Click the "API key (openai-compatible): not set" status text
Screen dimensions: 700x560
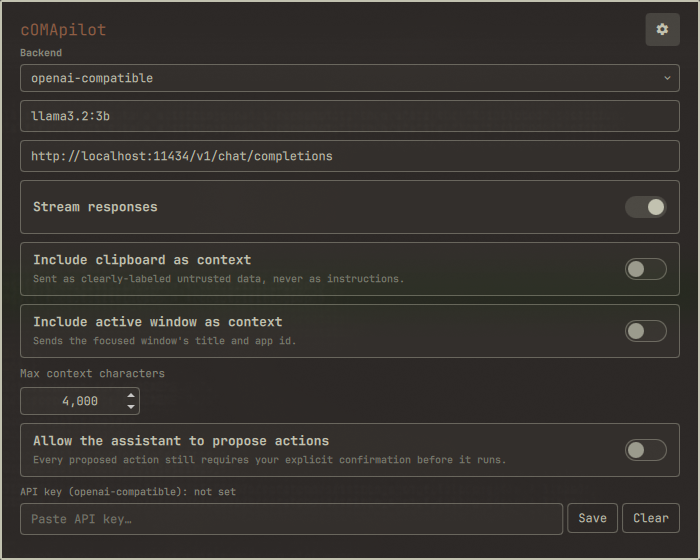[128, 492]
